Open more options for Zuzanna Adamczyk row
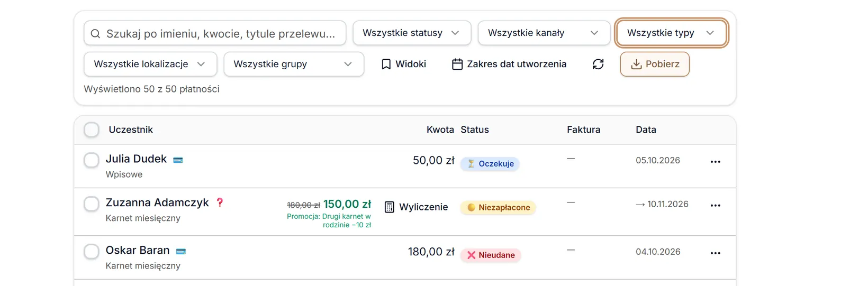This screenshot has height=286, width=868. coord(716,206)
